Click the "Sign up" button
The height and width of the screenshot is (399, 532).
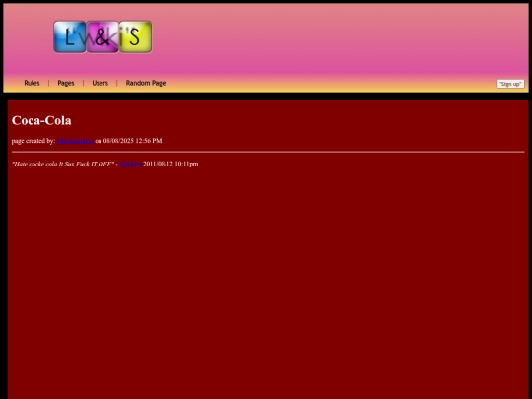510,84
